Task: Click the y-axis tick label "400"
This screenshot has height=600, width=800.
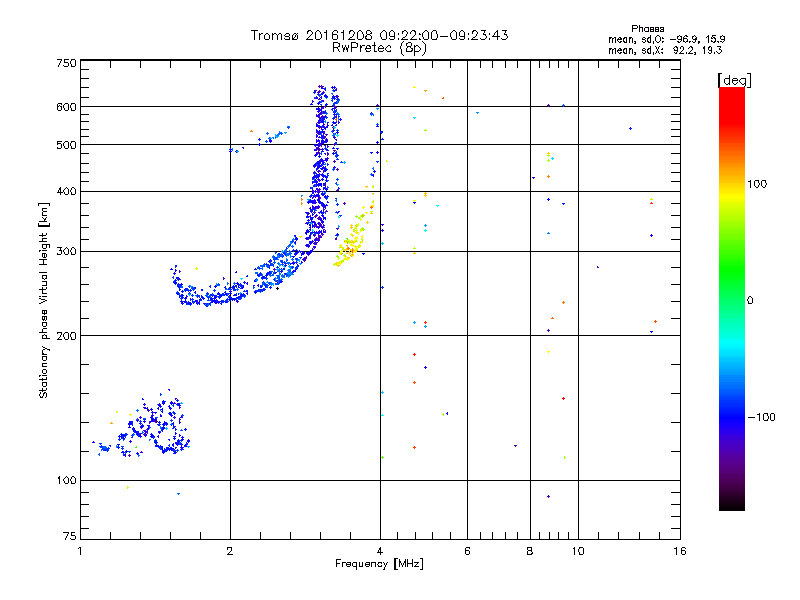Action: tap(66, 191)
